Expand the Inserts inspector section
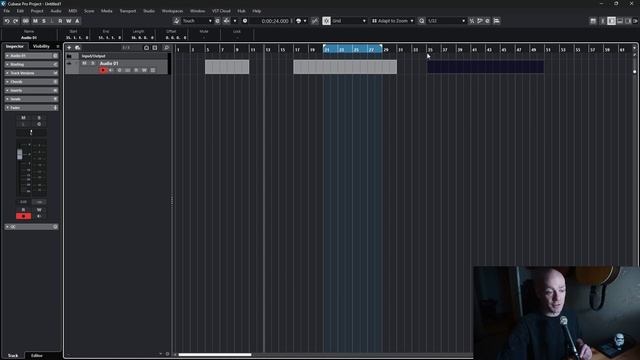 point(31,90)
